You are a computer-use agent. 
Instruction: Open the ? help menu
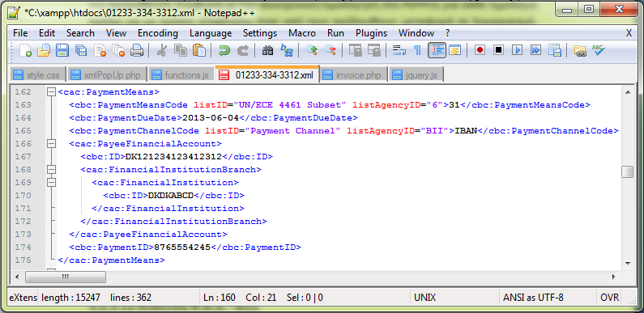(448, 33)
